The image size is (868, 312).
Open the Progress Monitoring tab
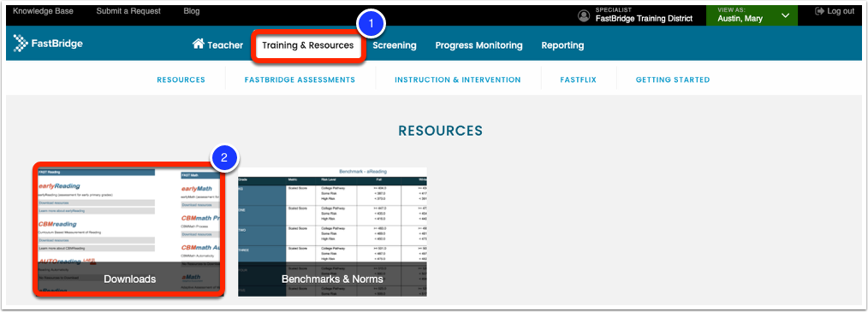point(479,45)
